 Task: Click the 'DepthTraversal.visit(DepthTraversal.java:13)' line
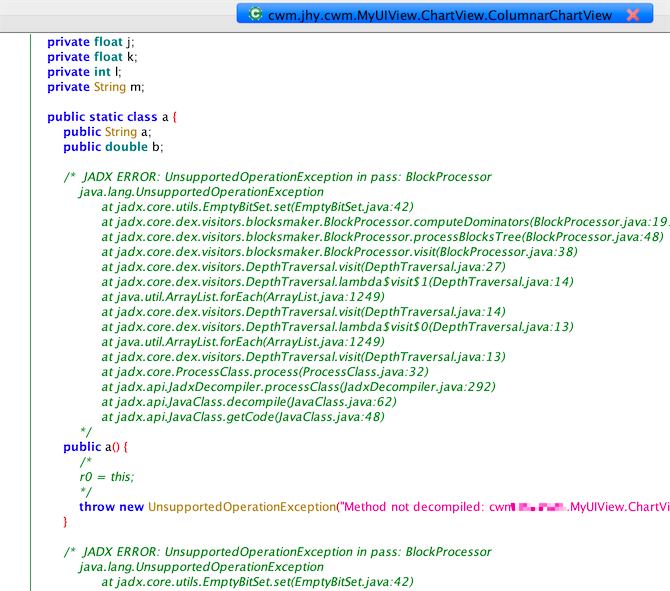303,357
